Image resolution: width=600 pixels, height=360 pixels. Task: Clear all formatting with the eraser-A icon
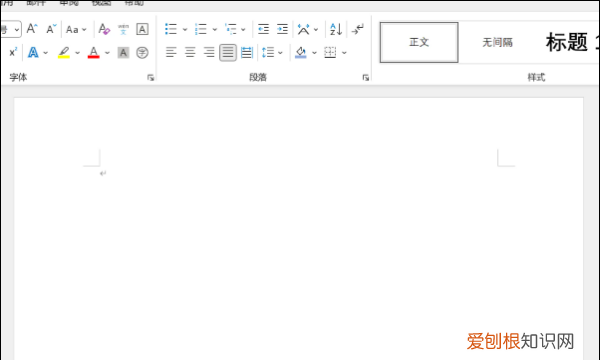pos(104,29)
